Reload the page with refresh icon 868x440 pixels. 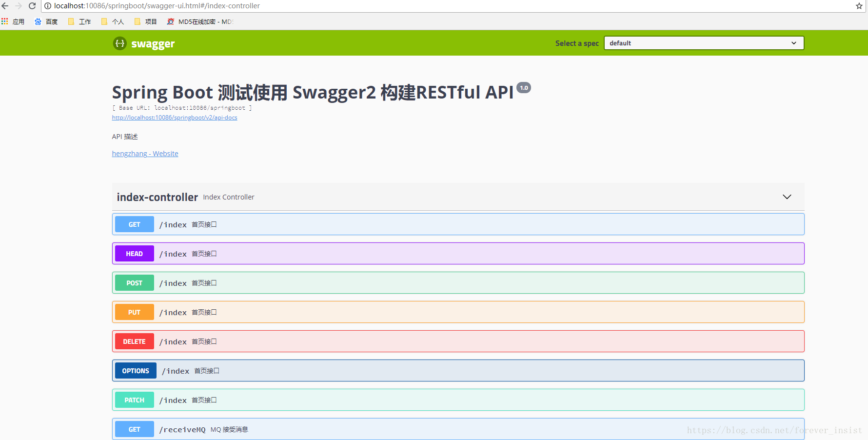32,6
